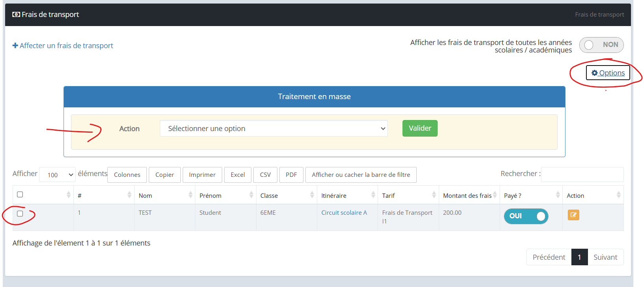Export the table with PDF button
The image size is (644, 287).
point(291,175)
